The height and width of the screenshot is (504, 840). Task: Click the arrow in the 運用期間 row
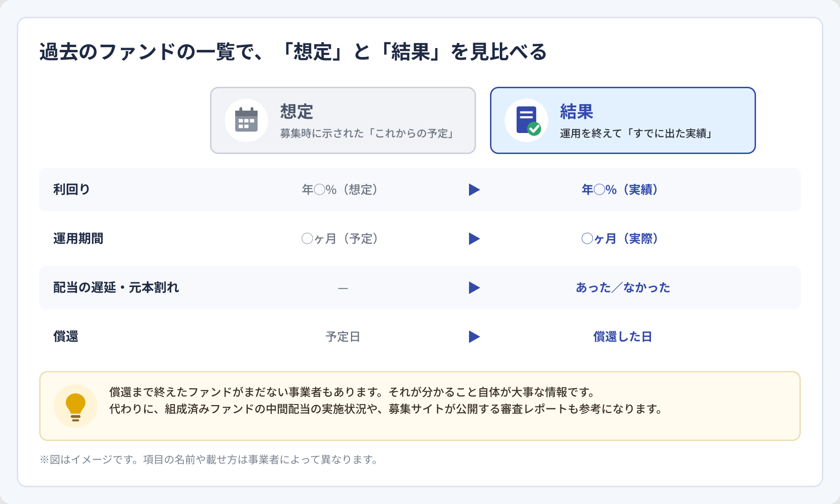pos(474,238)
